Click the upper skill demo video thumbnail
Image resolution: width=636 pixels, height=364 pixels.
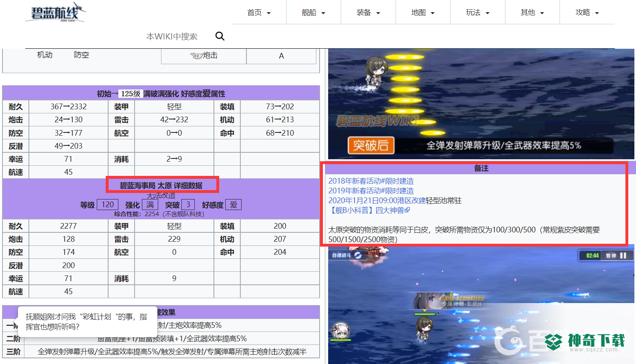tap(481, 104)
